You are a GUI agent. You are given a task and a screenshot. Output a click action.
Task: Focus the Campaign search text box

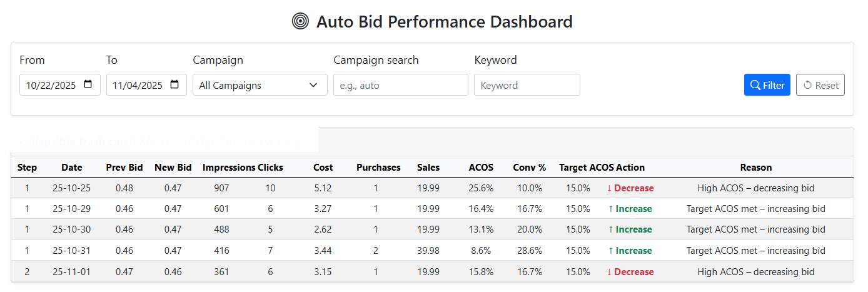coord(400,85)
